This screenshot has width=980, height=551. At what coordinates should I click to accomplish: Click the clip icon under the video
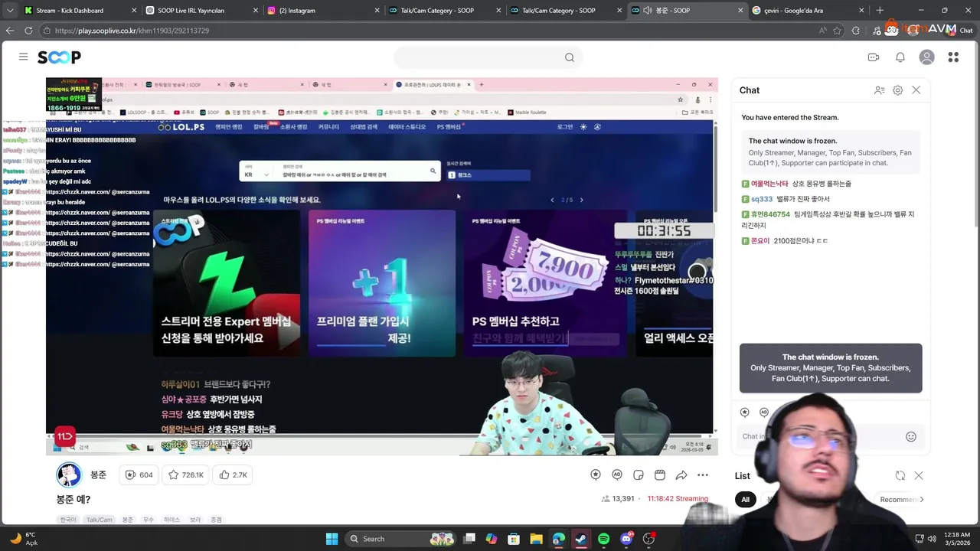pyautogui.click(x=660, y=475)
